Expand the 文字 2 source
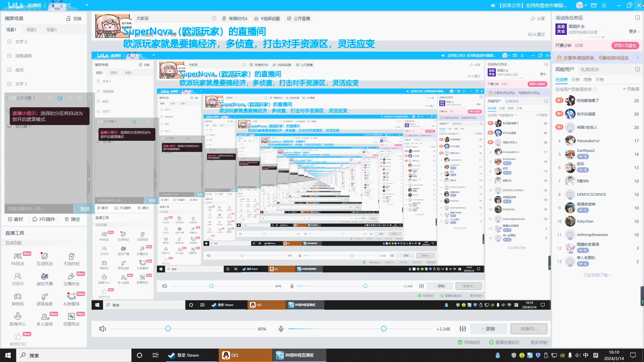The width and height of the screenshot is (644, 362). click(9, 42)
